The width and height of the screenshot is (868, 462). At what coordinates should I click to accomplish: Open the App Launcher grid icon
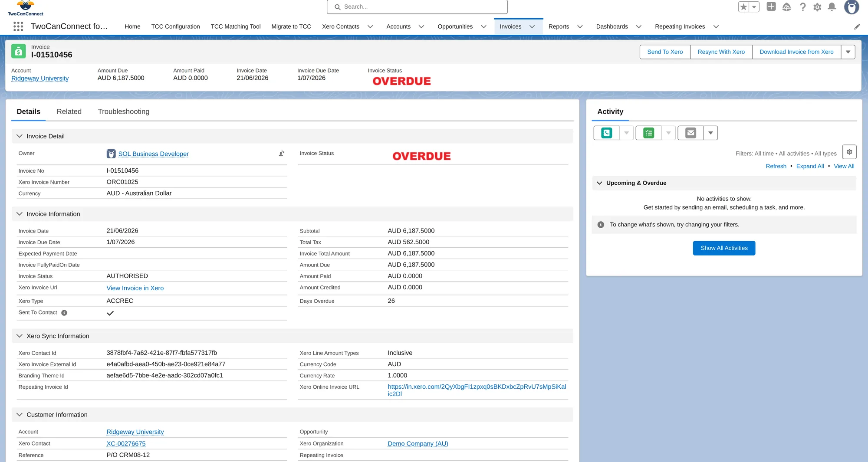click(18, 26)
